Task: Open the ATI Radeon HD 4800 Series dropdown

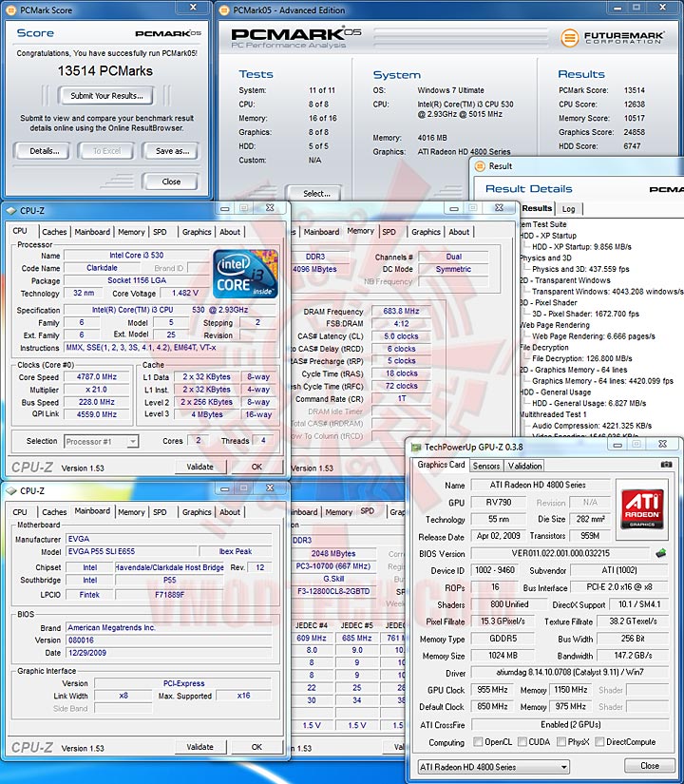Action: [493, 767]
